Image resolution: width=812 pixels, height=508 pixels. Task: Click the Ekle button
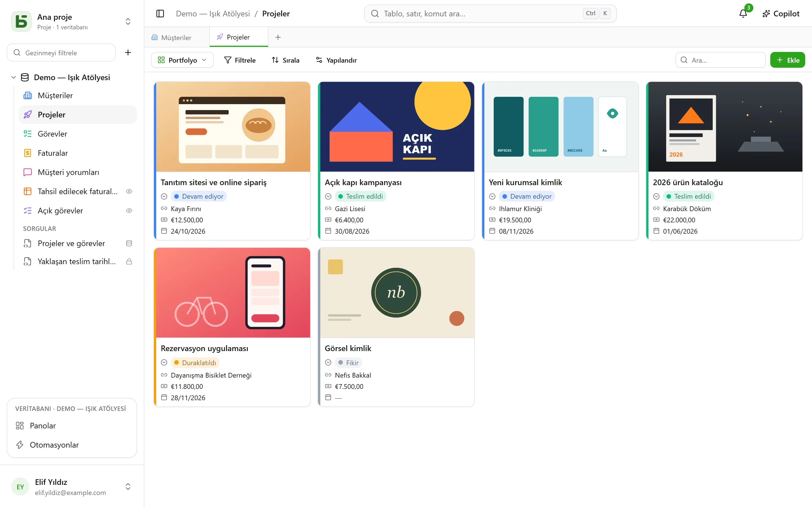[787, 60]
